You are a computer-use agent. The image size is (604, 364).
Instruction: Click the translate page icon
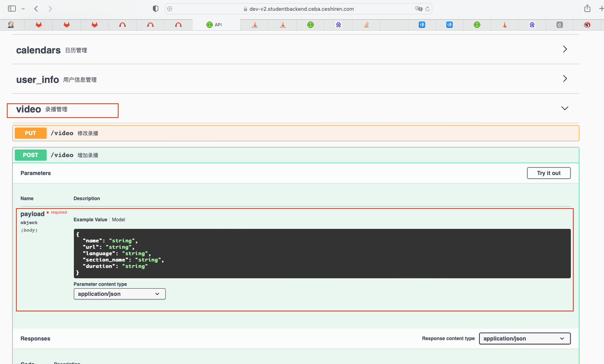tap(418, 9)
